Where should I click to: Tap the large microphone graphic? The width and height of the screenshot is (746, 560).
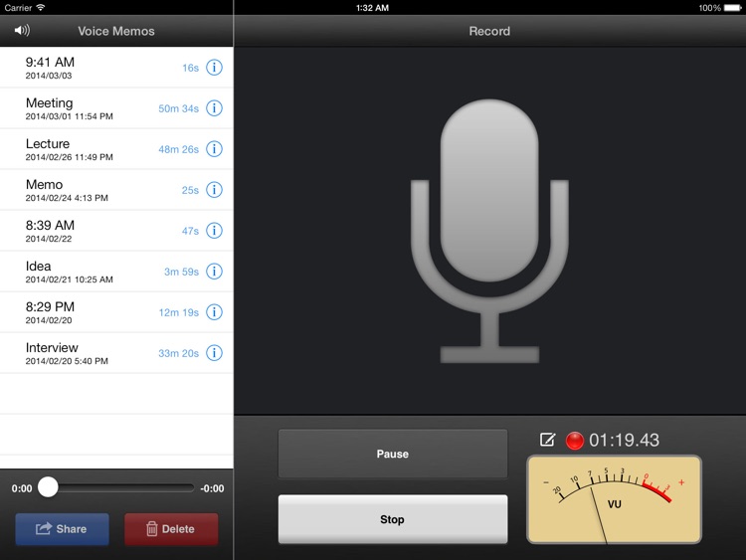489,231
